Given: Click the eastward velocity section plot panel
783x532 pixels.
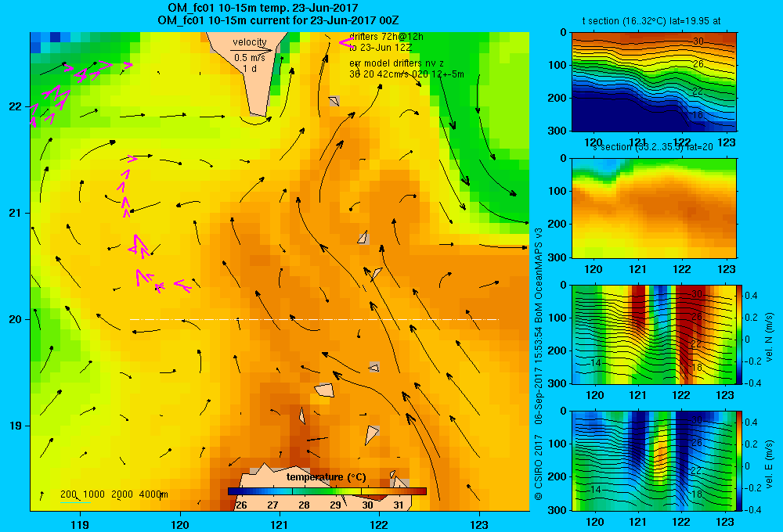Looking at the screenshot, I should (x=654, y=461).
